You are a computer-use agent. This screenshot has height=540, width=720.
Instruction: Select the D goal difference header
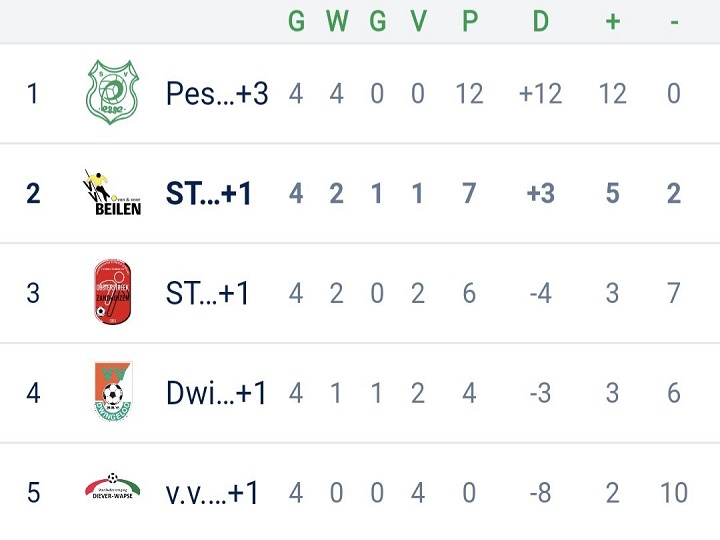(540, 21)
